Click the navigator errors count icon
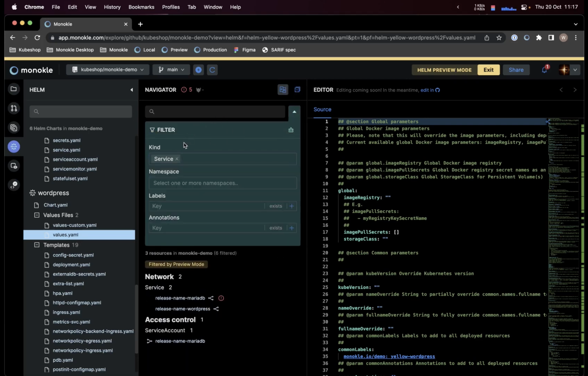This screenshot has height=376, width=588. 184,89
